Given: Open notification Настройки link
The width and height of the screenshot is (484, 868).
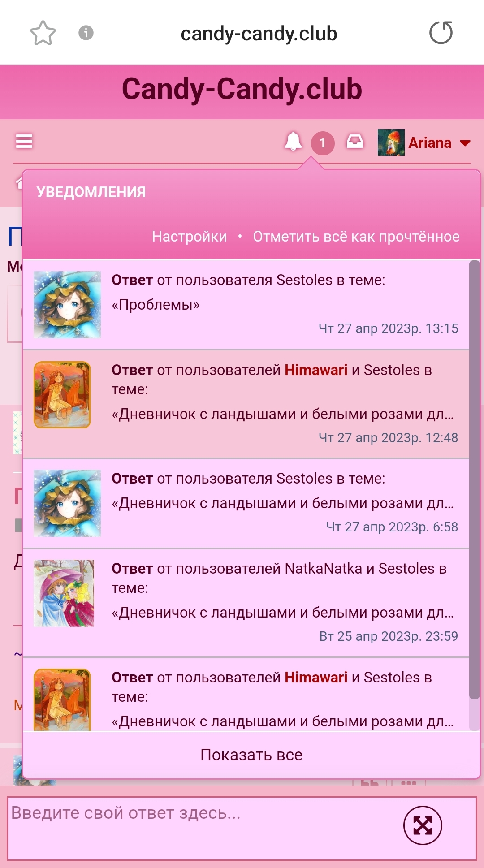Looking at the screenshot, I should point(189,236).
